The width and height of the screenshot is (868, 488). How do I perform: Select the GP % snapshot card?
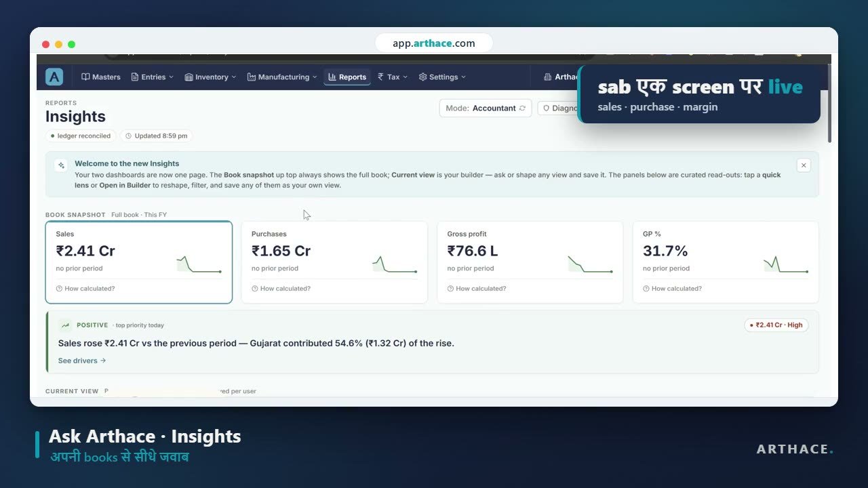point(726,262)
